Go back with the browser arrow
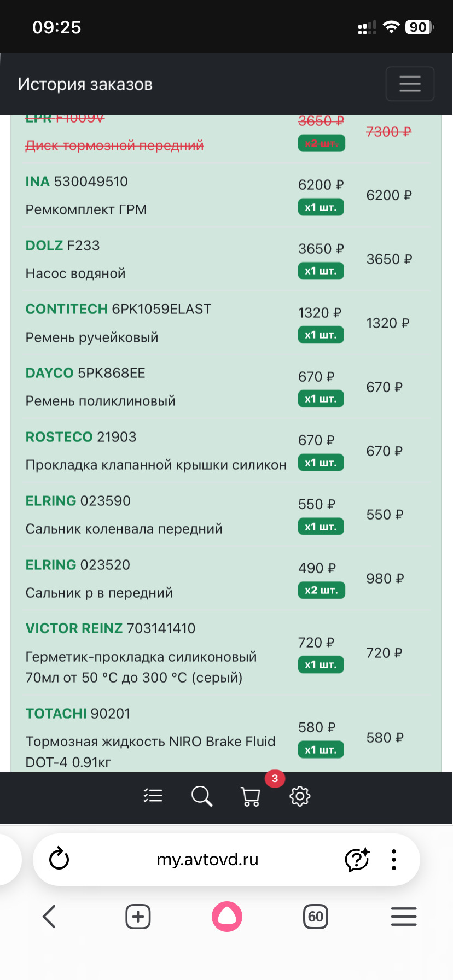The height and width of the screenshot is (980, 453). tap(49, 917)
